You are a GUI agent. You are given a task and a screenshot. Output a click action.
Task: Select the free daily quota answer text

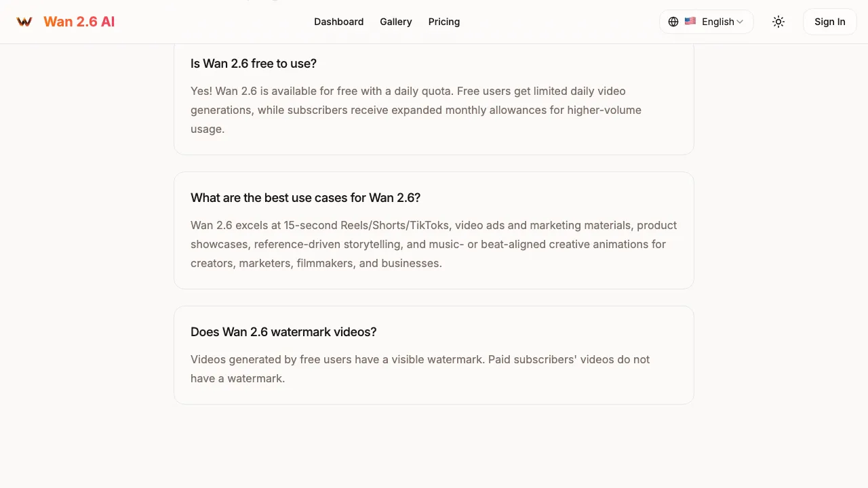416,110
